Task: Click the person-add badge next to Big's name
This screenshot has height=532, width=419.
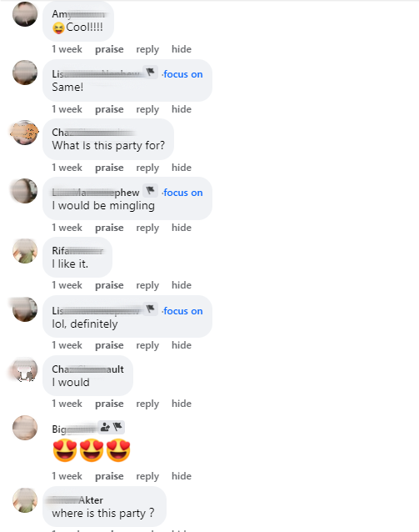Action: pyautogui.click(x=105, y=427)
